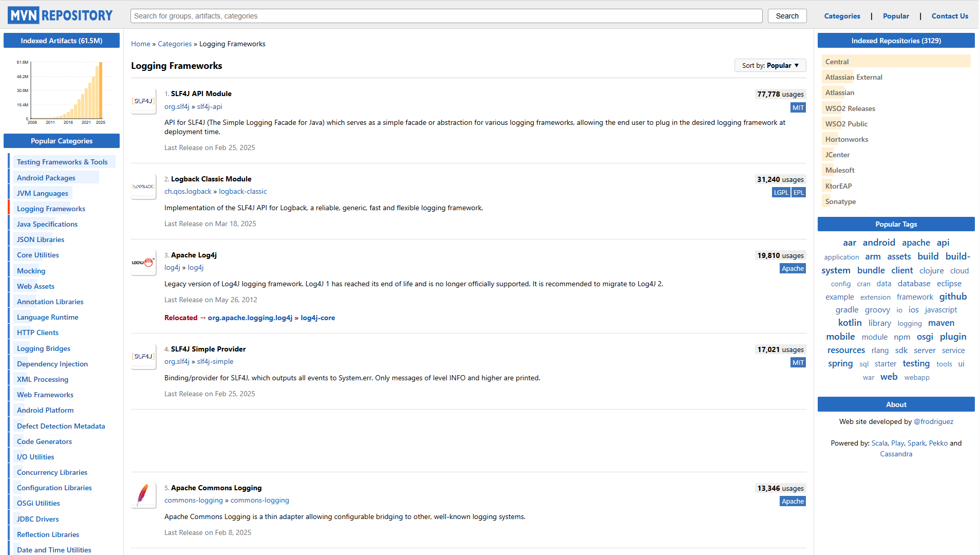The width and height of the screenshot is (980, 555).
Task: Click the MIT license badge for SLF4J API
Action: pyautogui.click(x=798, y=108)
